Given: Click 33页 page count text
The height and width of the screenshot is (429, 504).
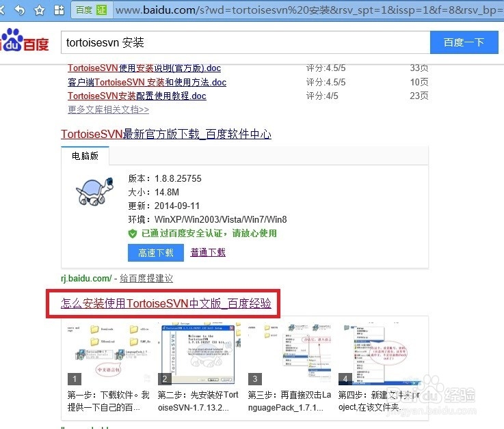Looking at the screenshot, I should (x=419, y=68).
